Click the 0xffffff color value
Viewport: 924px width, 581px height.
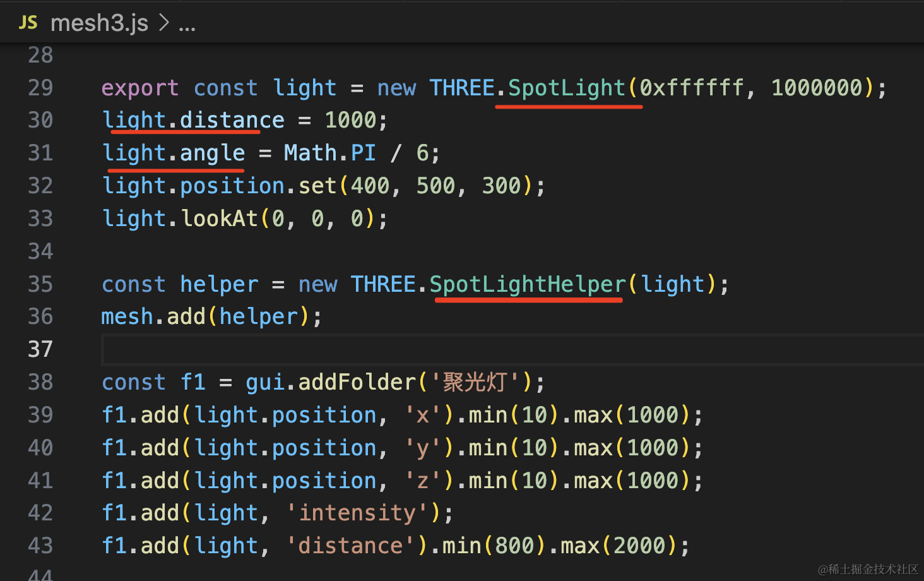coord(692,87)
